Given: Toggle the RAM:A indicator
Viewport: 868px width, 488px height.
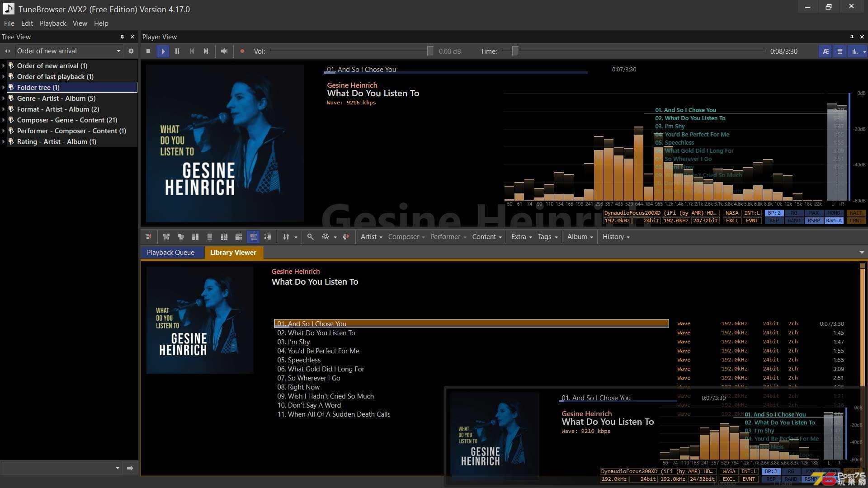Looking at the screenshot, I should coord(834,221).
